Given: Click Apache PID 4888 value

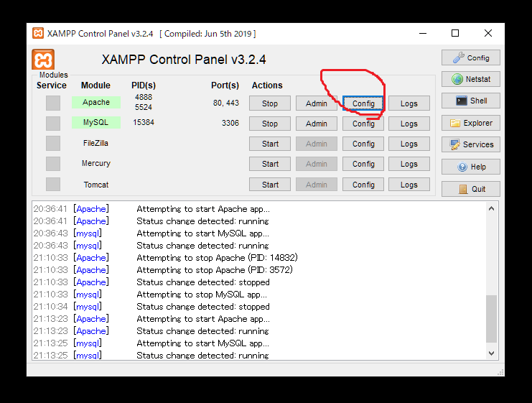Looking at the screenshot, I should (x=144, y=97).
